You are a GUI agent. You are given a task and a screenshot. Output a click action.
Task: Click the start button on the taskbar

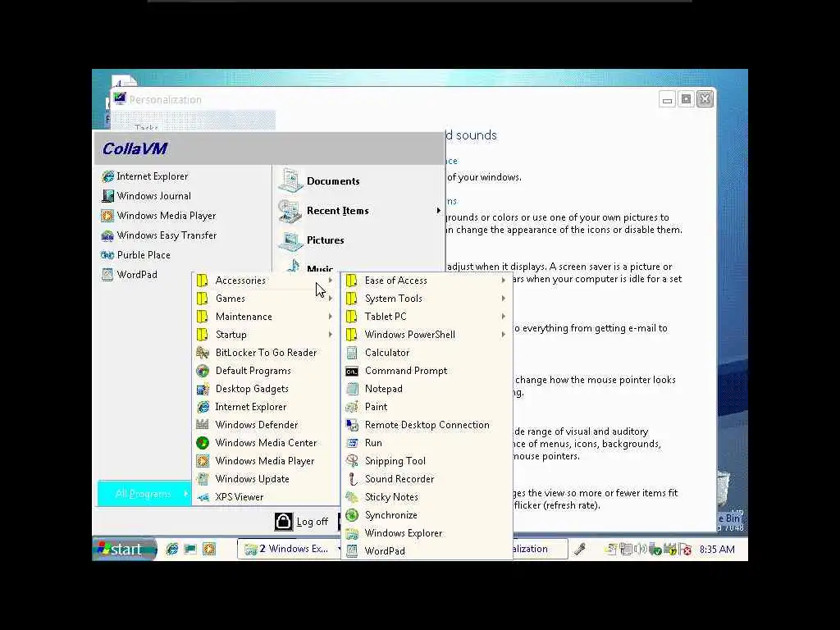coord(125,549)
